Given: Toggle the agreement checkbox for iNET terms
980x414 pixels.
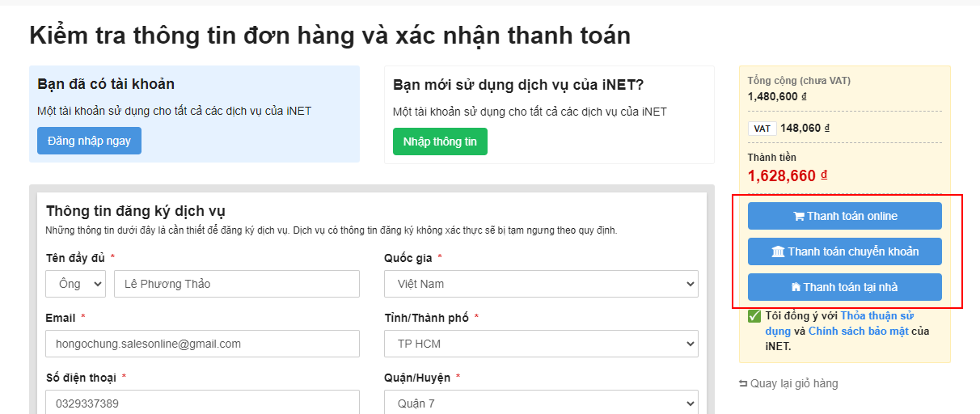Looking at the screenshot, I should click(x=754, y=316).
